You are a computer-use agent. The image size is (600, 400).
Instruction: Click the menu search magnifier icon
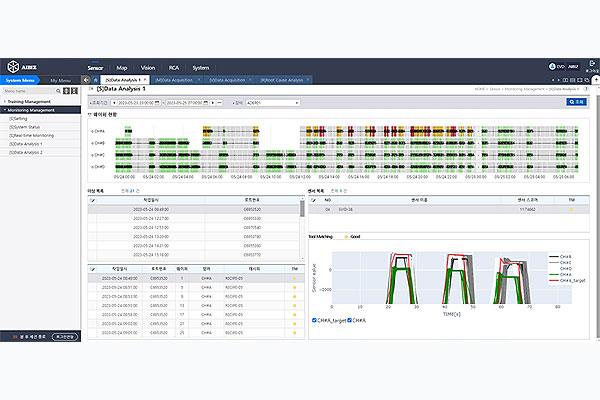(58, 91)
